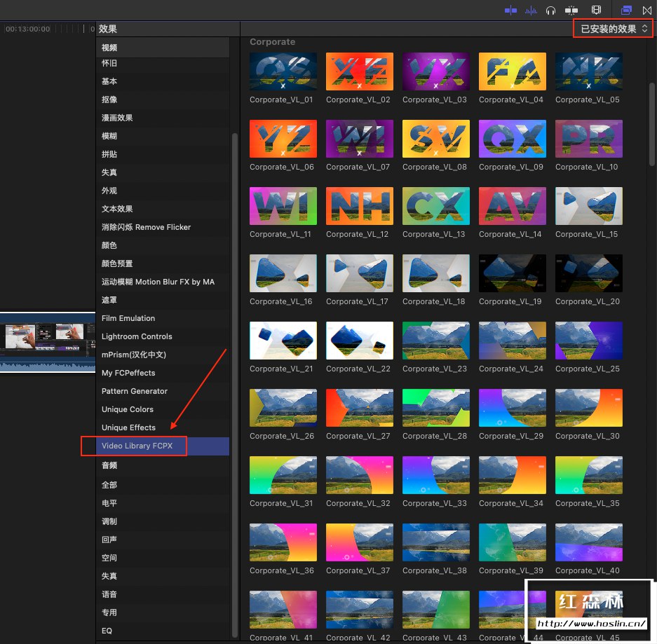This screenshot has width=657, height=644.
Task: Select the 遮罩 effects category
Action: pyautogui.click(x=163, y=300)
